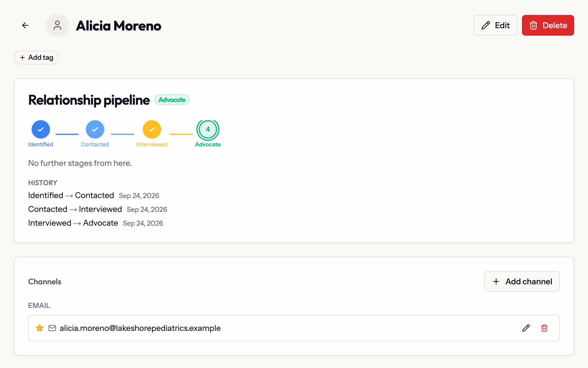Click the Relationship pipeline heading
This screenshot has height=368, width=588.
[x=89, y=100]
